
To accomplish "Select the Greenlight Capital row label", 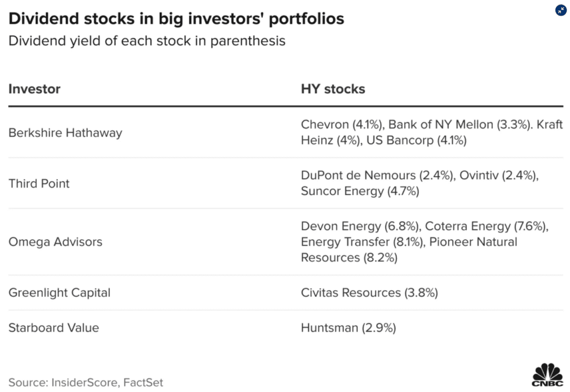I will coord(60,292).
